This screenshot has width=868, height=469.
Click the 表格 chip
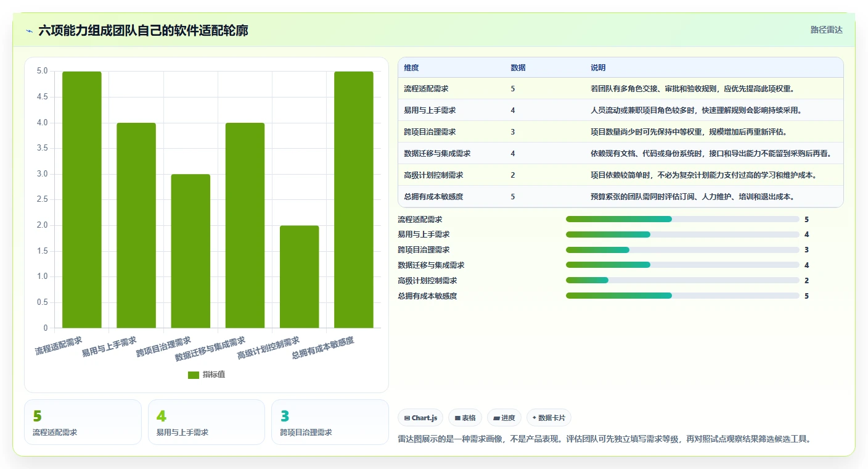pyautogui.click(x=465, y=418)
